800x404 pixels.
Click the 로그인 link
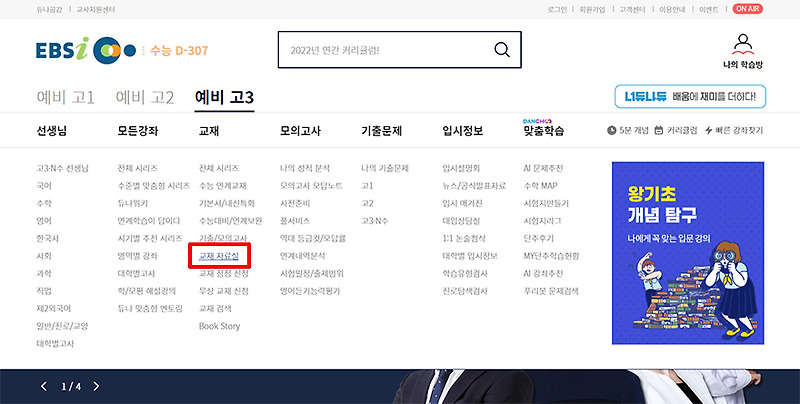557,10
